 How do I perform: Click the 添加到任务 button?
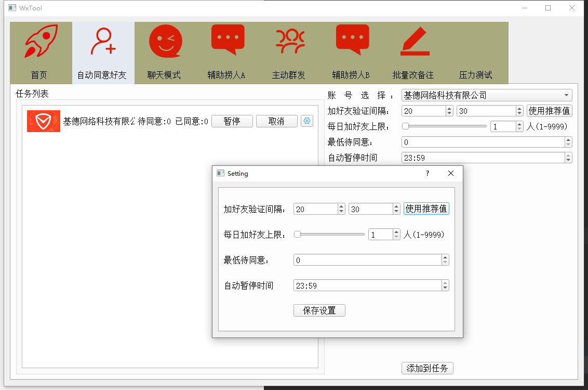point(427,368)
